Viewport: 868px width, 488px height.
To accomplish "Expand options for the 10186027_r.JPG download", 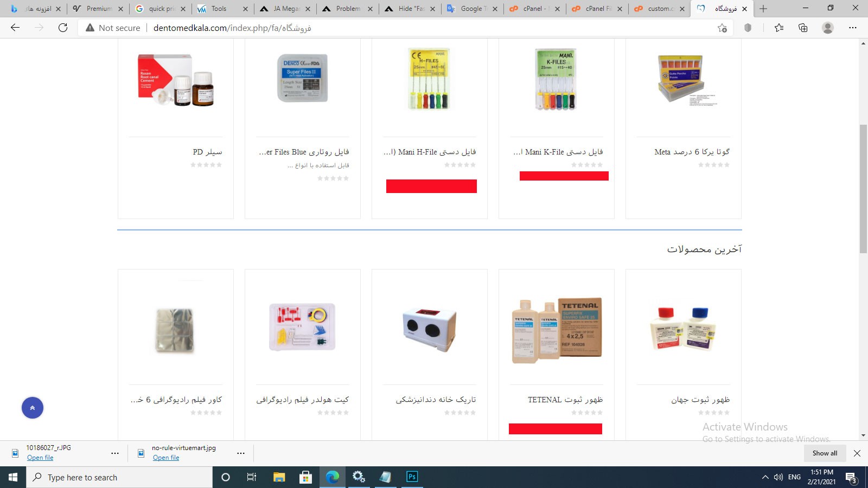I will [115, 453].
